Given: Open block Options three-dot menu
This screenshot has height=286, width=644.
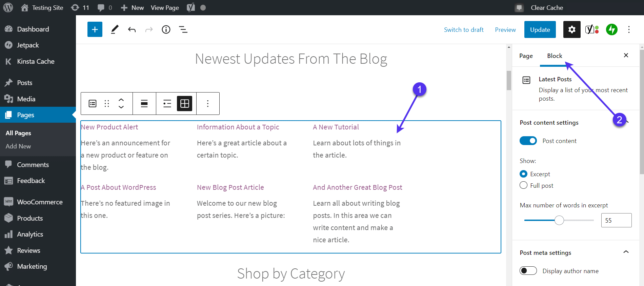Looking at the screenshot, I should [x=208, y=104].
